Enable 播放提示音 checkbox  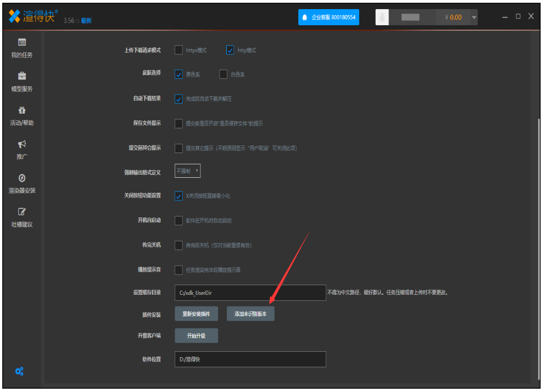(179, 270)
